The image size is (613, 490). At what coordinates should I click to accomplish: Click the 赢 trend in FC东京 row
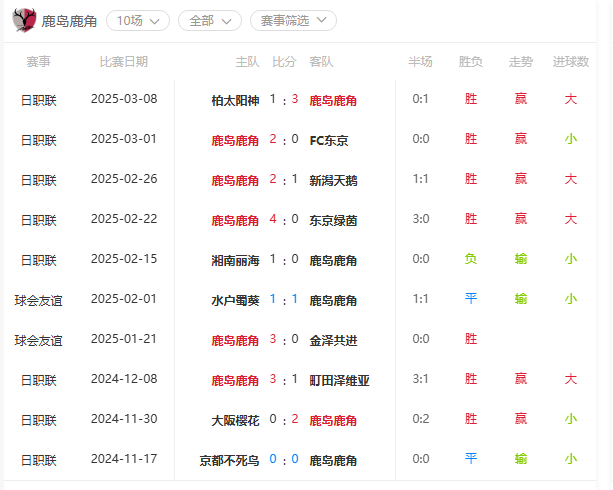click(521, 139)
